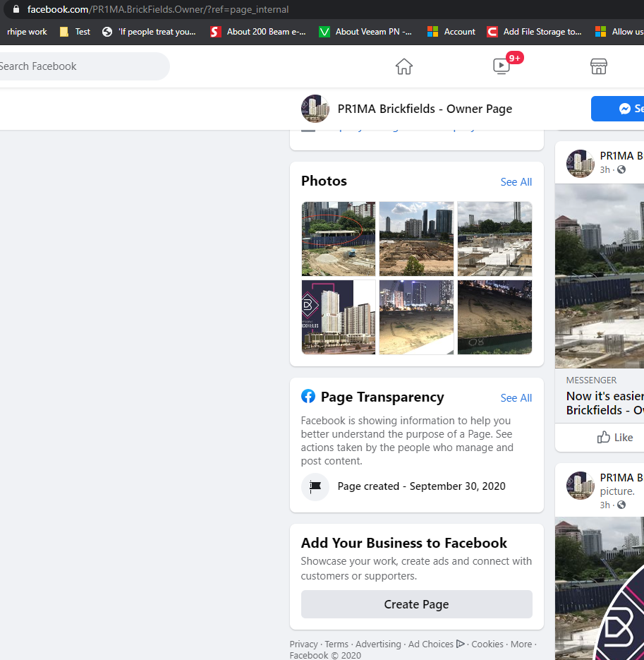Click the Privacy footer link
The image size is (644, 660).
[x=304, y=644]
